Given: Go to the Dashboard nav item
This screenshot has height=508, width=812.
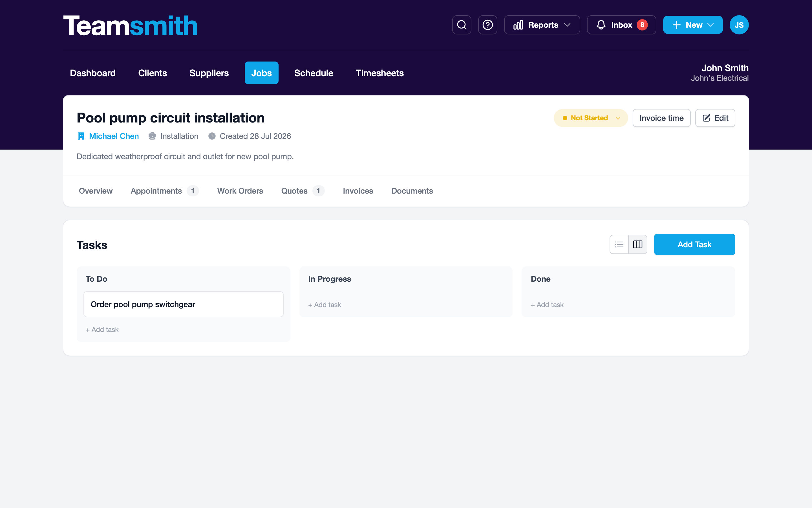Looking at the screenshot, I should [x=92, y=73].
